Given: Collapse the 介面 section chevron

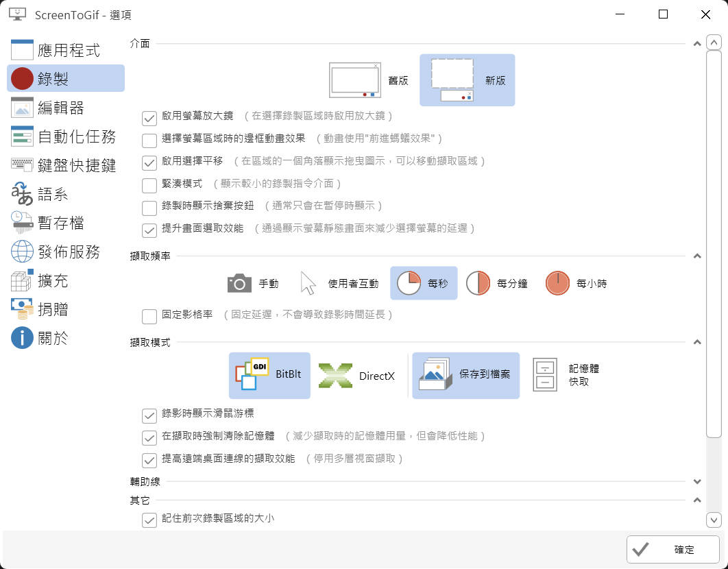Looking at the screenshot, I should point(697,44).
